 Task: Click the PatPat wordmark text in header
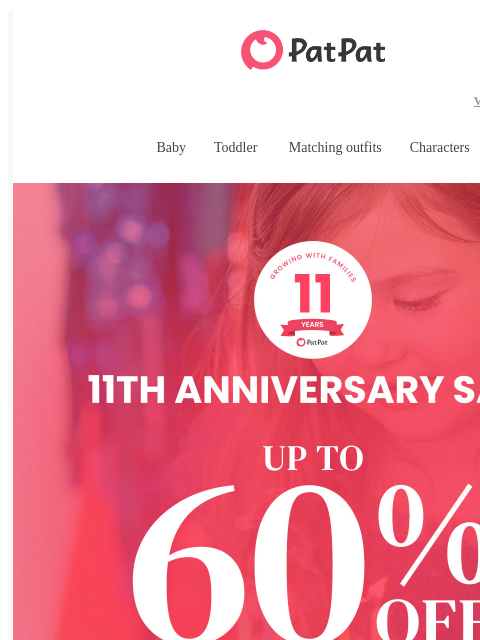point(337,51)
